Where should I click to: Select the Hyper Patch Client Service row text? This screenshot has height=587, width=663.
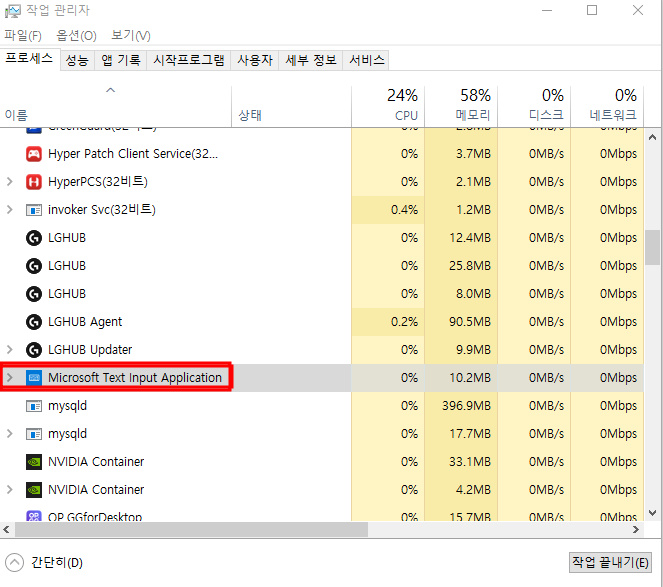point(133,154)
